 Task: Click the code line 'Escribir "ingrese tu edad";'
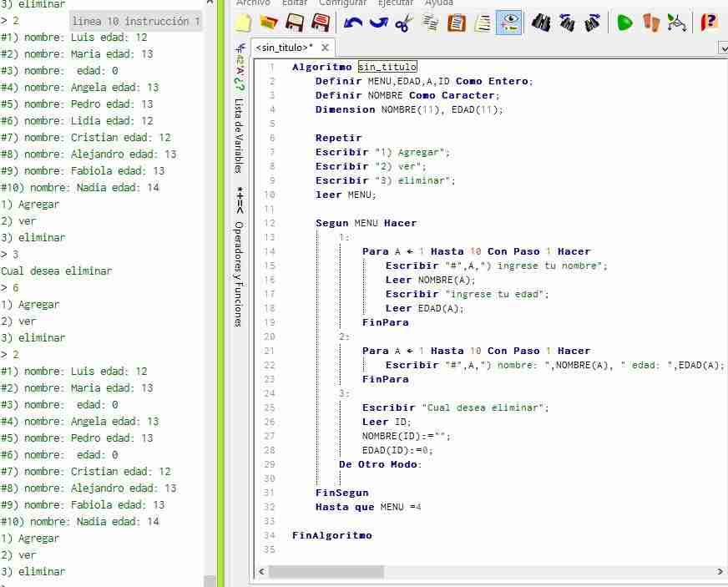[x=467, y=295]
